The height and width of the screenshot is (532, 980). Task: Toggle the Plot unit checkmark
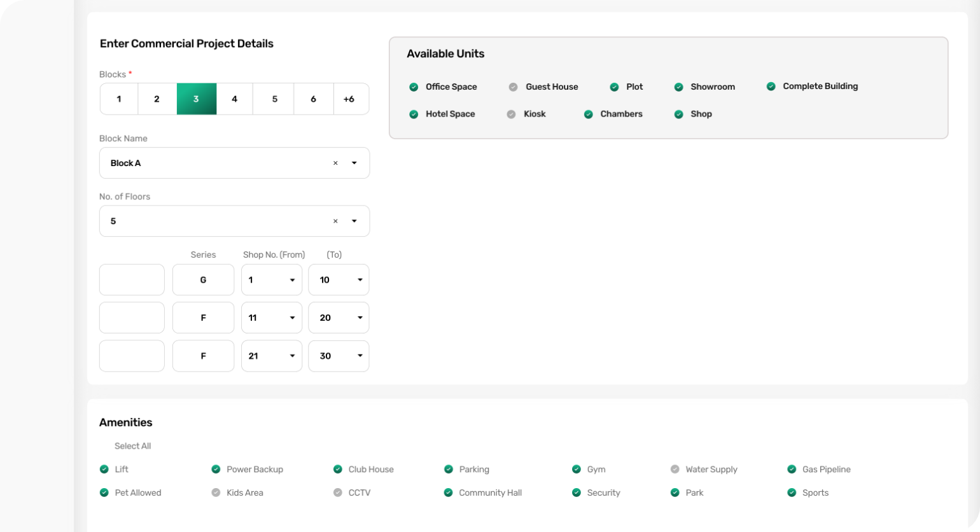click(x=614, y=87)
